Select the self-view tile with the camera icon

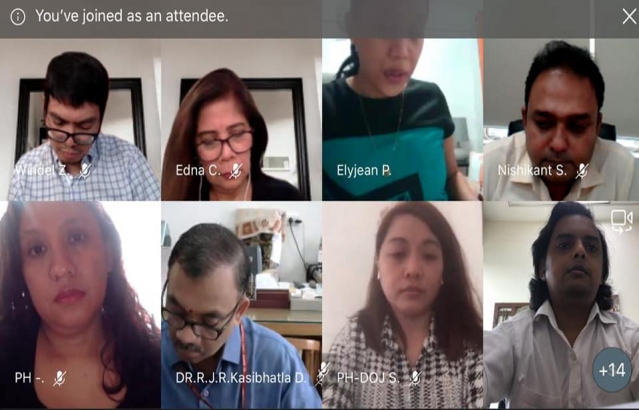coord(561,305)
